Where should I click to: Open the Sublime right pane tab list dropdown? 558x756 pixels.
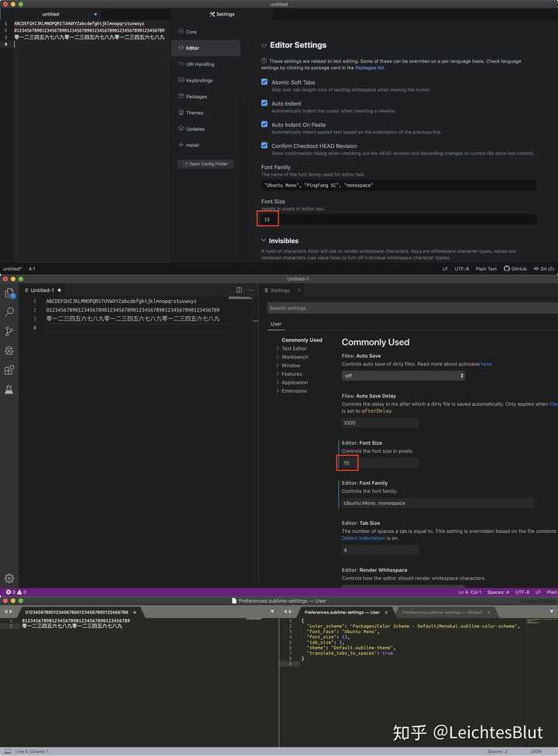552,611
